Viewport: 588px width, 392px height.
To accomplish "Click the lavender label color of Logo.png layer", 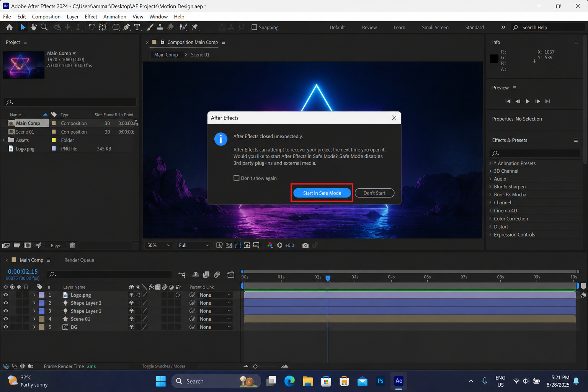I will (x=41, y=295).
